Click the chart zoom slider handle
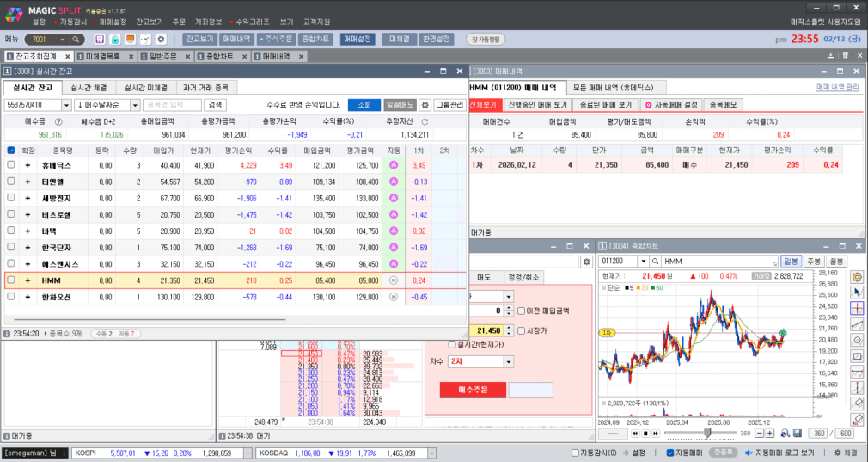Viewport: 868px width, 462px height. point(707,433)
